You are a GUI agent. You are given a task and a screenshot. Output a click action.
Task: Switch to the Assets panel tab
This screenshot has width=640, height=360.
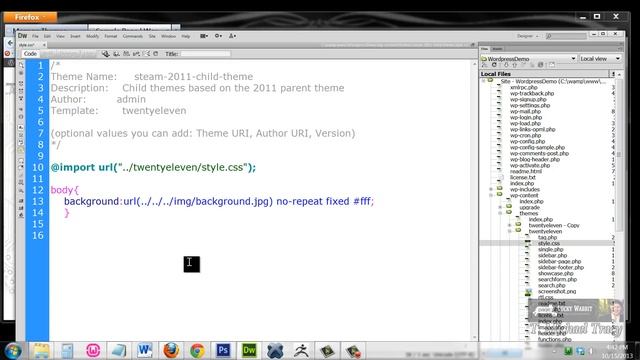(x=497, y=49)
